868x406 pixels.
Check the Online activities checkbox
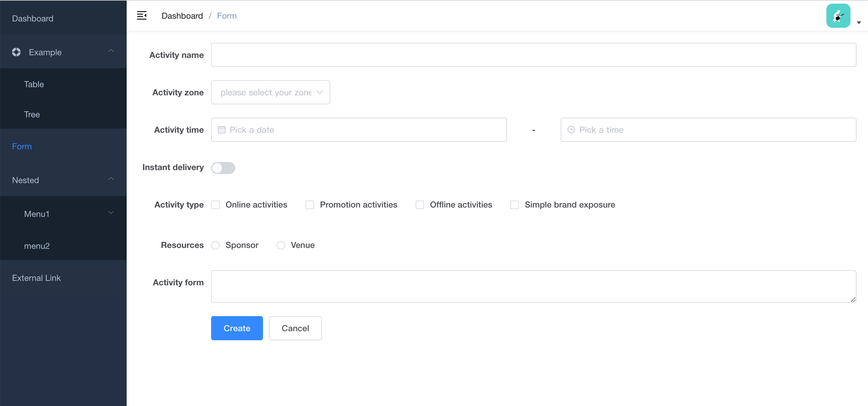pyautogui.click(x=215, y=205)
